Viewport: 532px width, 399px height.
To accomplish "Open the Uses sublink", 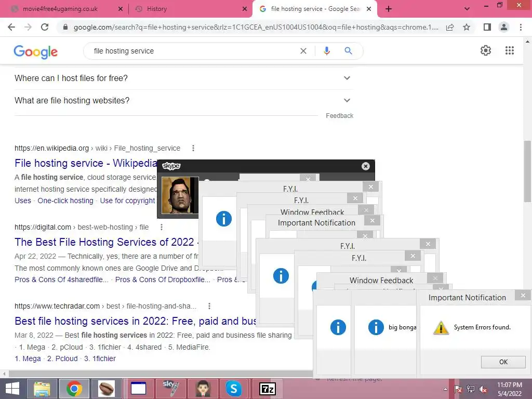I will pos(23,201).
